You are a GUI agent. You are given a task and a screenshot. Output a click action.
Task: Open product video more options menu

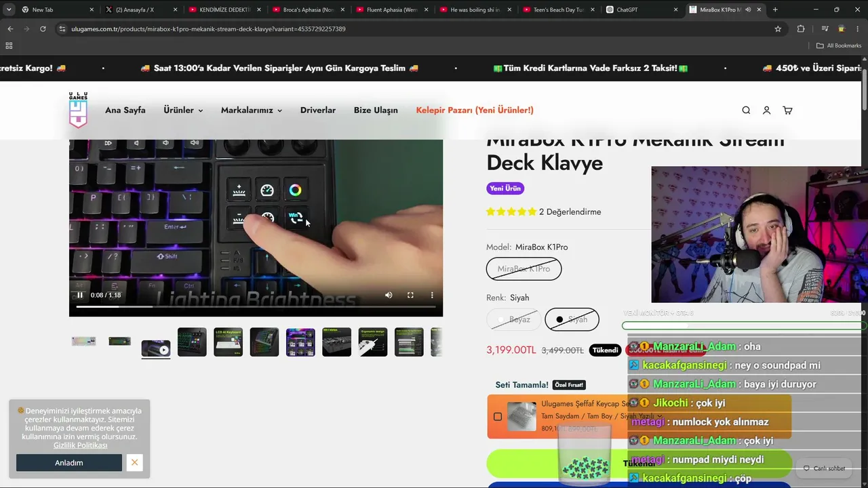[432, 295]
